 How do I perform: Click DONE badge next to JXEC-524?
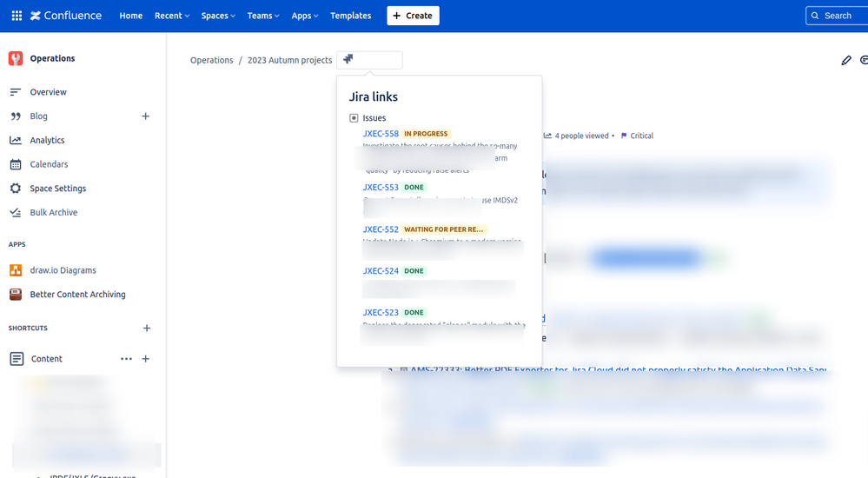414,271
